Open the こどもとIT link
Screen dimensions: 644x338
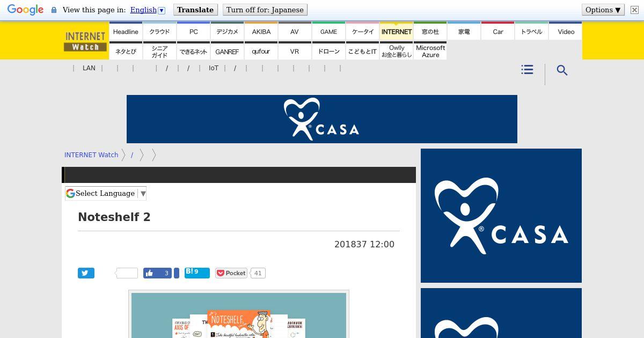tap(362, 51)
